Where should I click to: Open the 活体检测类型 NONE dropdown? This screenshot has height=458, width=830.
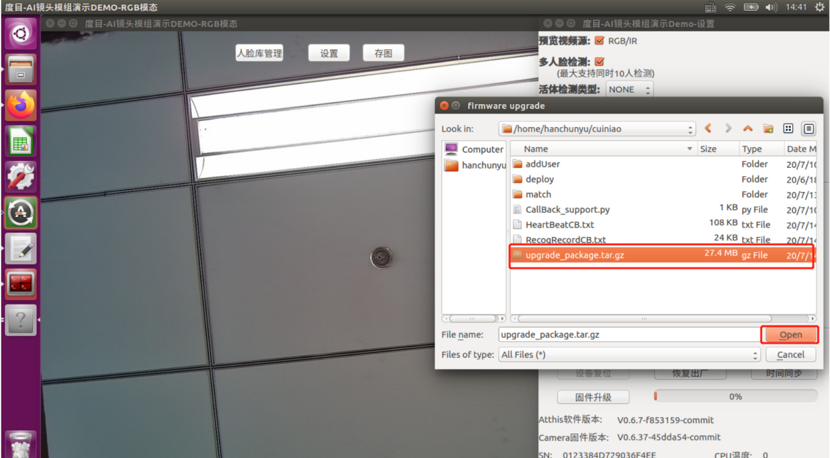point(629,89)
